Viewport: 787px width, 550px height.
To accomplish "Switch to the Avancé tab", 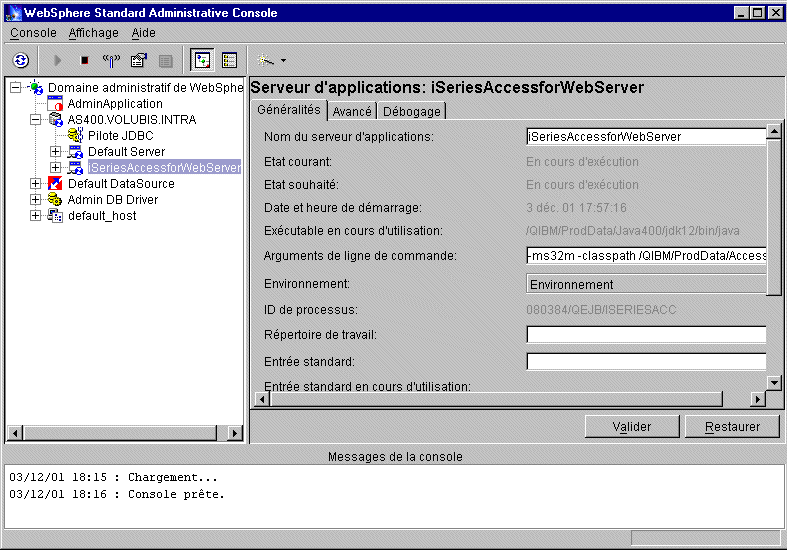I will [352, 111].
